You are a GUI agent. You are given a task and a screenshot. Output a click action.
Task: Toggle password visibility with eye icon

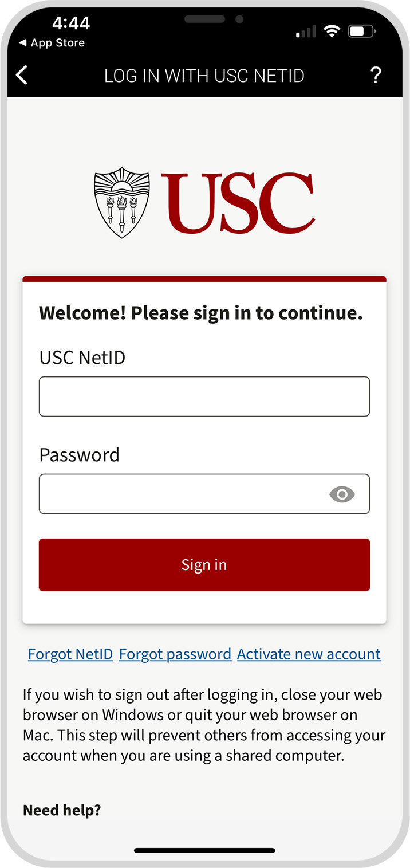(342, 494)
